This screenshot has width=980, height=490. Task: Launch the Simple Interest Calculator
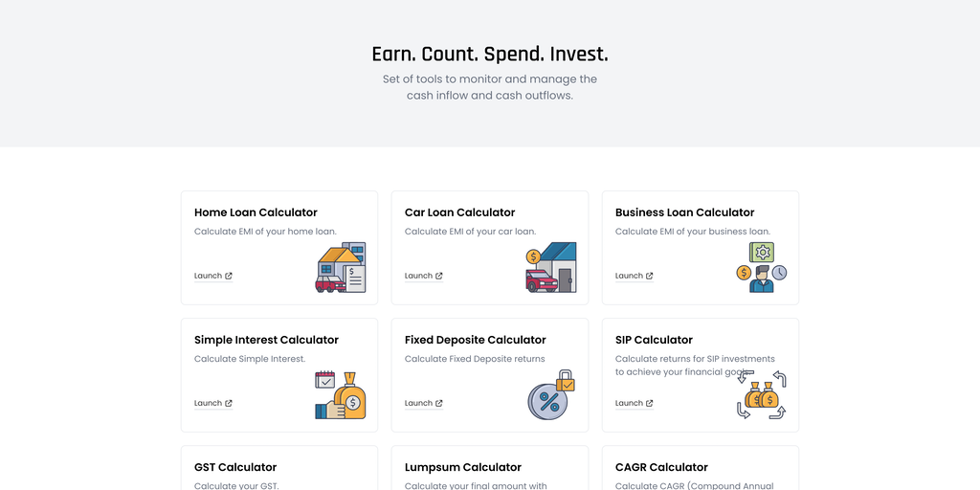coord(209,403)
